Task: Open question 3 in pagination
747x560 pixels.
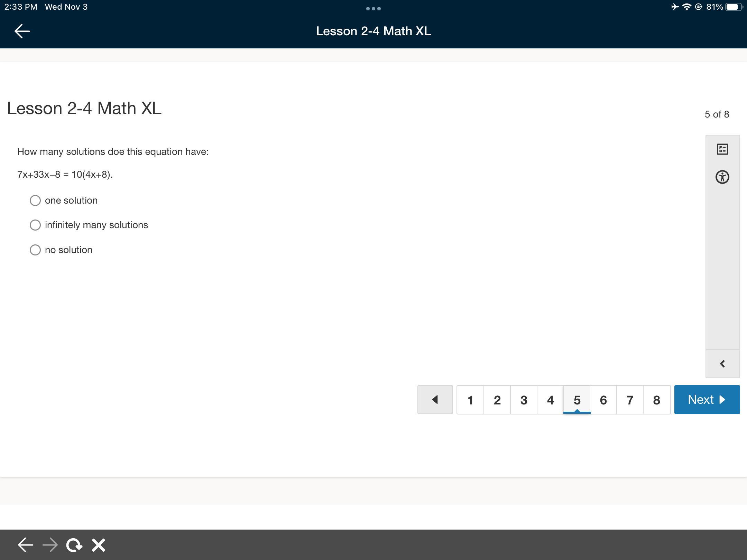Action: coord(524,400)
